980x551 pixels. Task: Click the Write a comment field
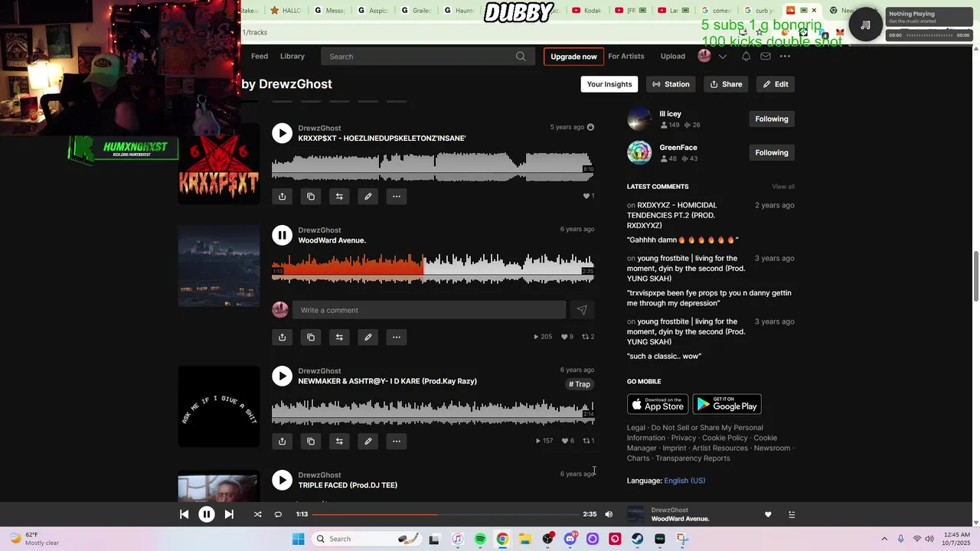click(429, 310)
